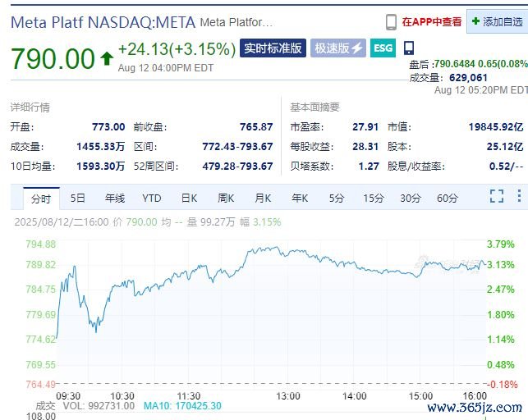The height and width of the screenshot is (420, 528).
Task: Select the 分时 chart tab
Action: [41, 198]
